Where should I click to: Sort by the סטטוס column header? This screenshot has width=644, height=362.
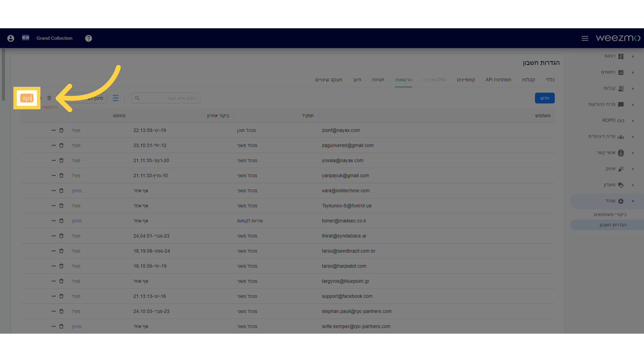coord(119,116)
